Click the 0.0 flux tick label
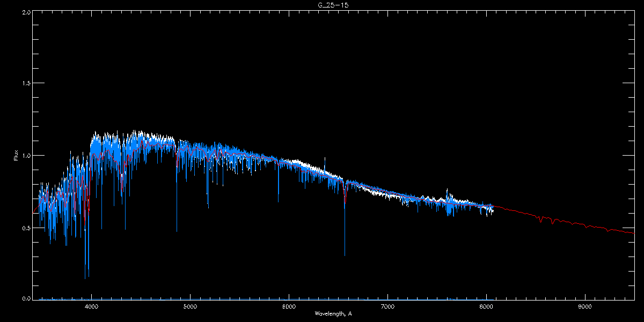This screenshot has height=322, width=644. point(26,299)
